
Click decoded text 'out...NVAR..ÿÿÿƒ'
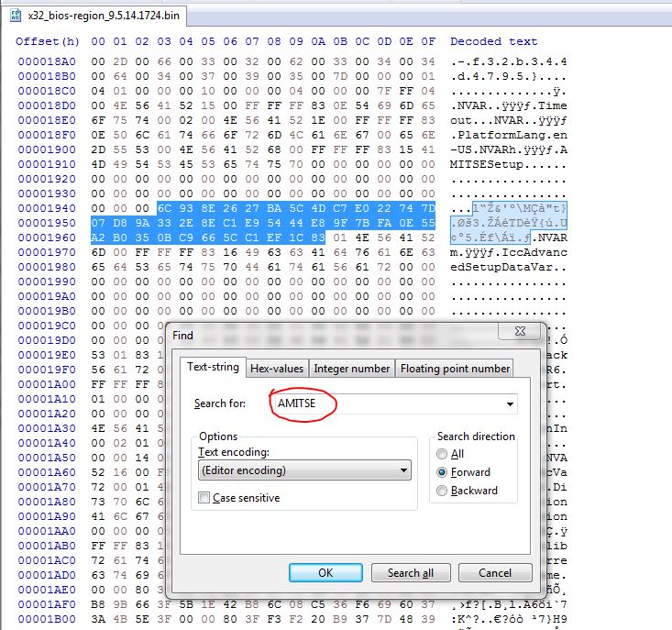(x=509, y=120)
